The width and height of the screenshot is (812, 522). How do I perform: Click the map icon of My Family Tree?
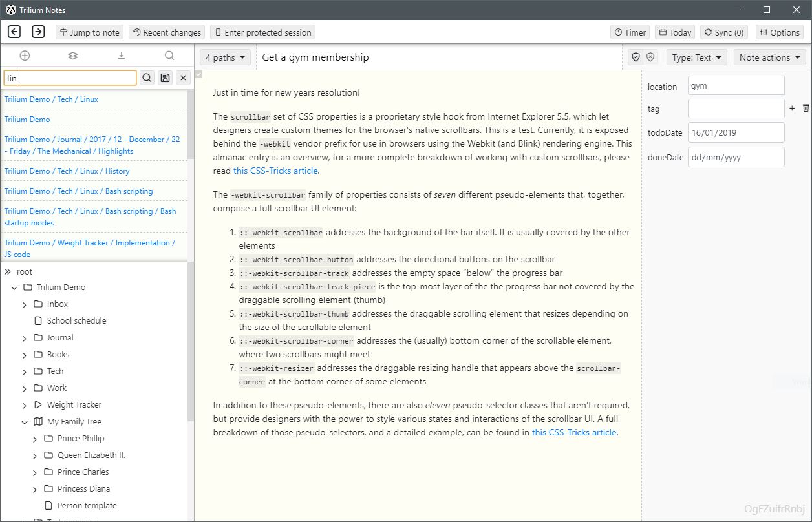(x=38, y=421)
